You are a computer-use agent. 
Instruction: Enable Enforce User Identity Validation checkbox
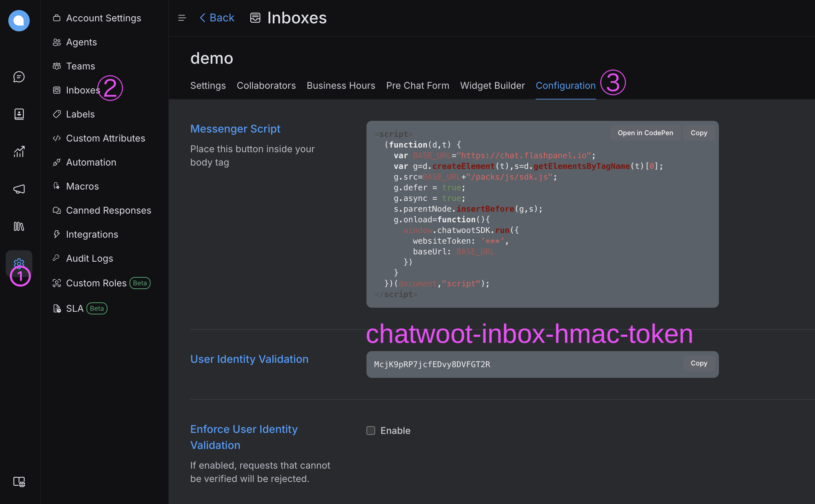point(371,431)
